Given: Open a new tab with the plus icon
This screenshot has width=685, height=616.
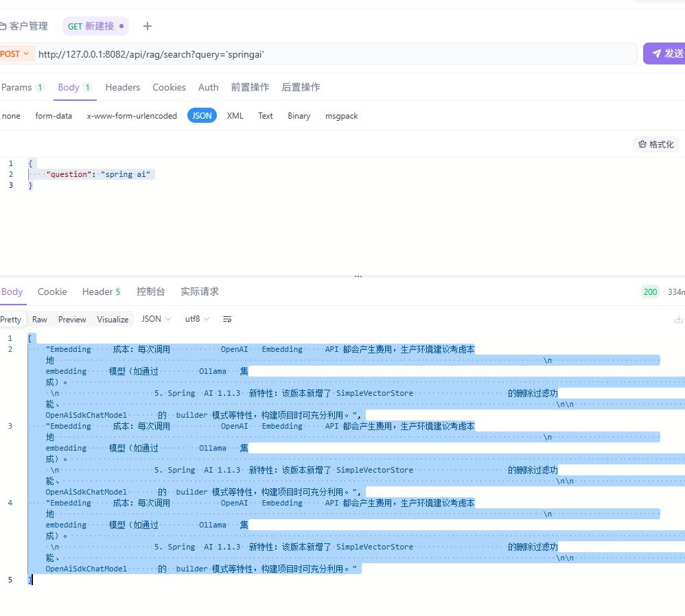Looking at the screenshot, I should tap(147, 26).
